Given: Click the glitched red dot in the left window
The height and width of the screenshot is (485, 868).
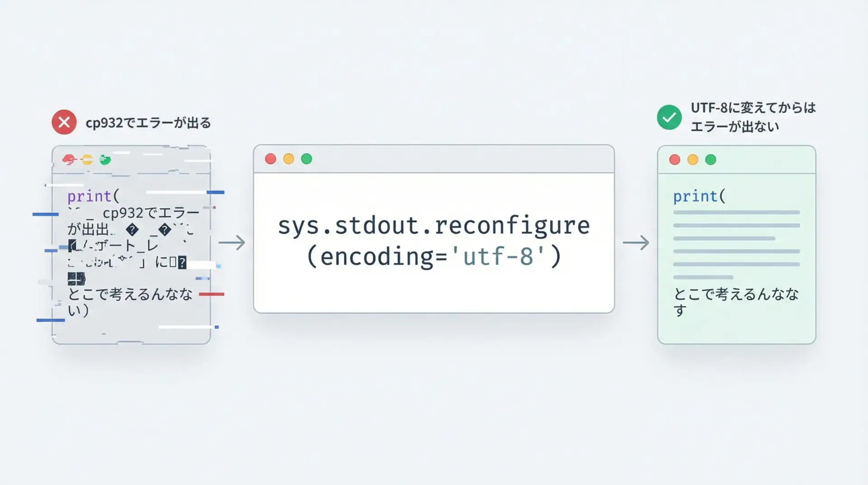Looking at the screenshot, I should (x=69, y=160).
